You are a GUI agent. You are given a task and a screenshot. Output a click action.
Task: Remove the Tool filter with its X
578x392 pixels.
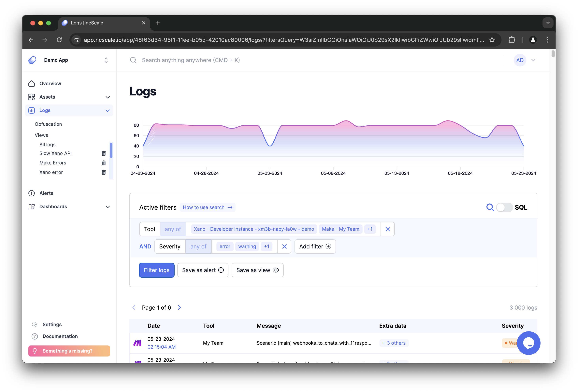tap(387, 229)
